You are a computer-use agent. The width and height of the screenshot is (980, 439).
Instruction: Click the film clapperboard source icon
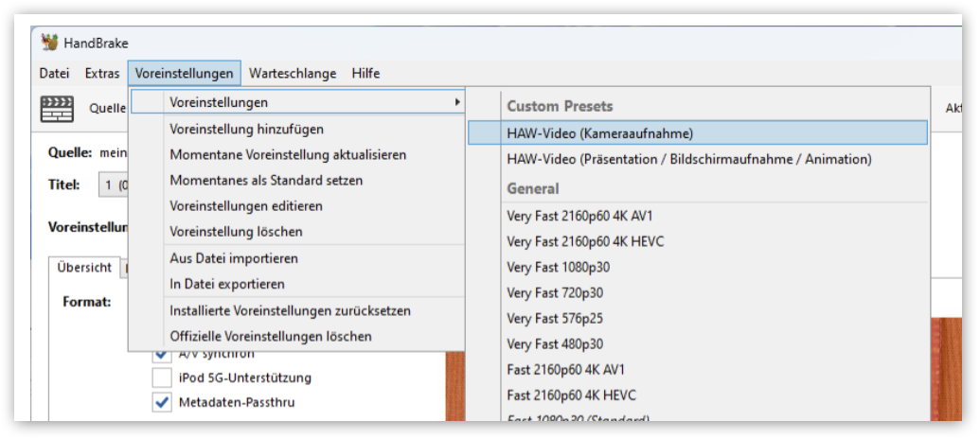point(57,108)
